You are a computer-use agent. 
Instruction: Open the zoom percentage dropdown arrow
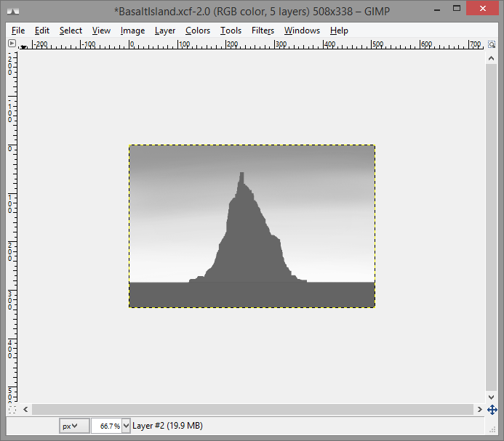coord(126,426)
